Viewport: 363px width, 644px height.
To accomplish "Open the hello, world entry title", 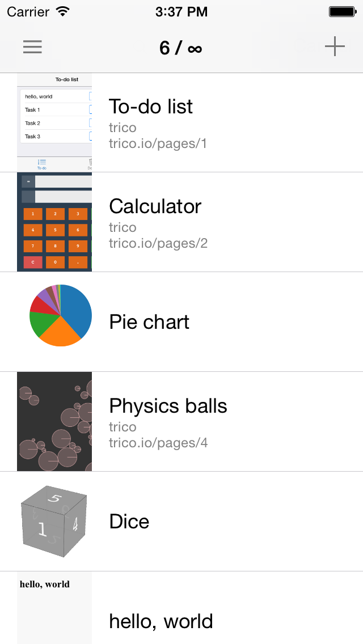I will [x=161, y=621].
